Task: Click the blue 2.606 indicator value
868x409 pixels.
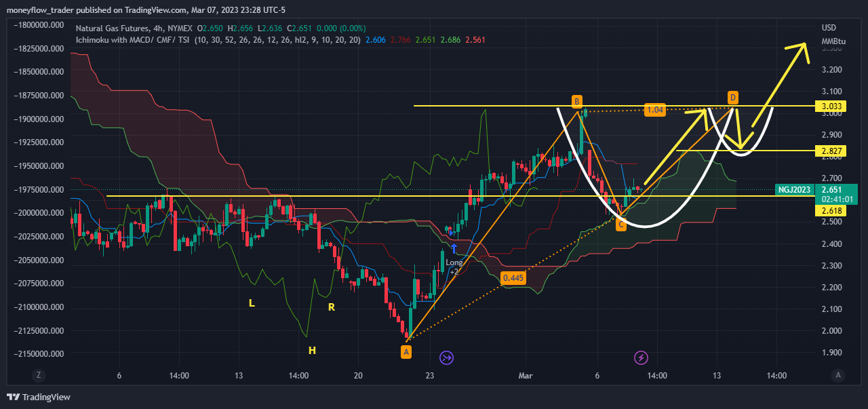Action: point(376,40)
